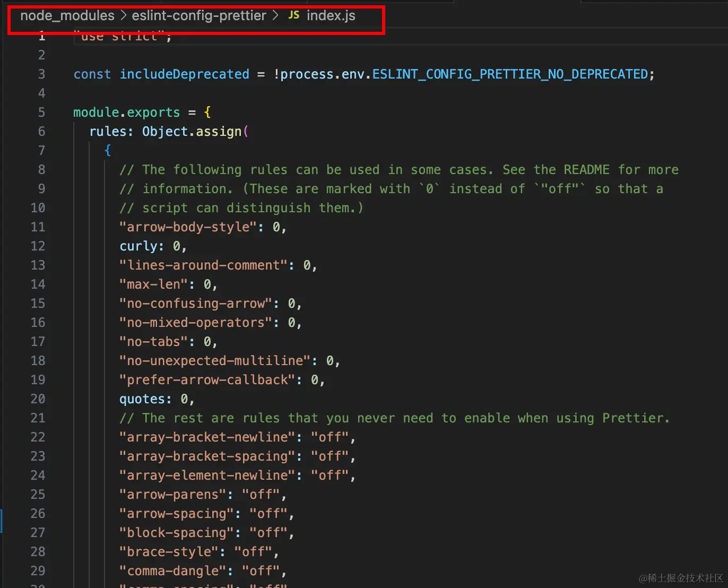Viewport: 728px width, 588px height.
Task: Click opening brace on line 7
Action: (108, 151)
